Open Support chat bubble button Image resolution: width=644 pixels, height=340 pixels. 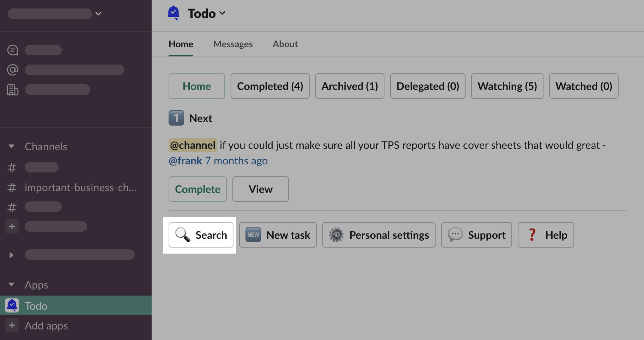tap(476, 235)
